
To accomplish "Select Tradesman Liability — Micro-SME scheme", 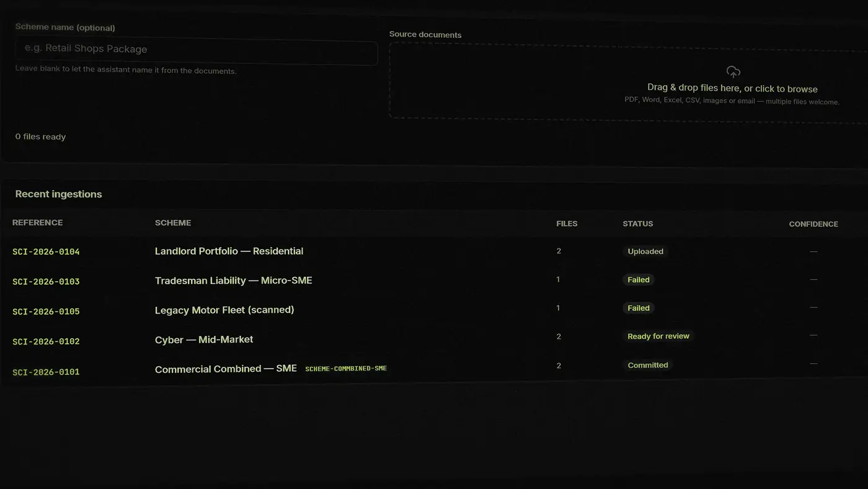I will click(233, 280).
